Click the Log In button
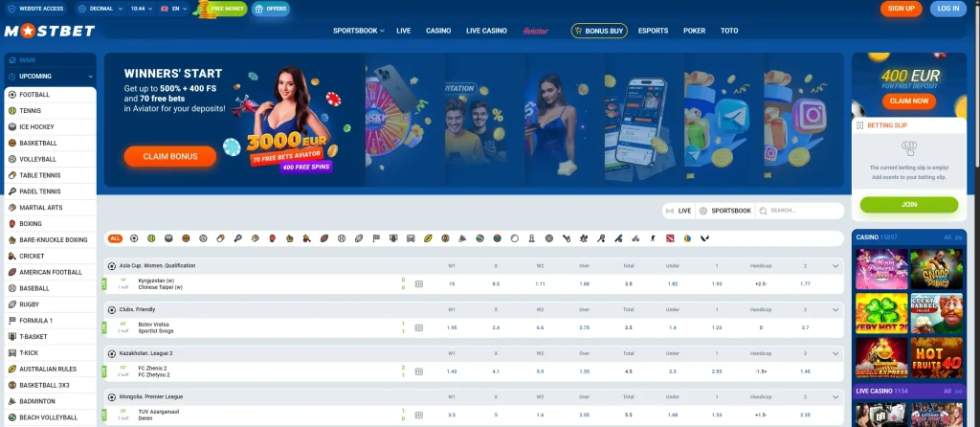This screenshot has height=427, width=980. tap(948, 9)
